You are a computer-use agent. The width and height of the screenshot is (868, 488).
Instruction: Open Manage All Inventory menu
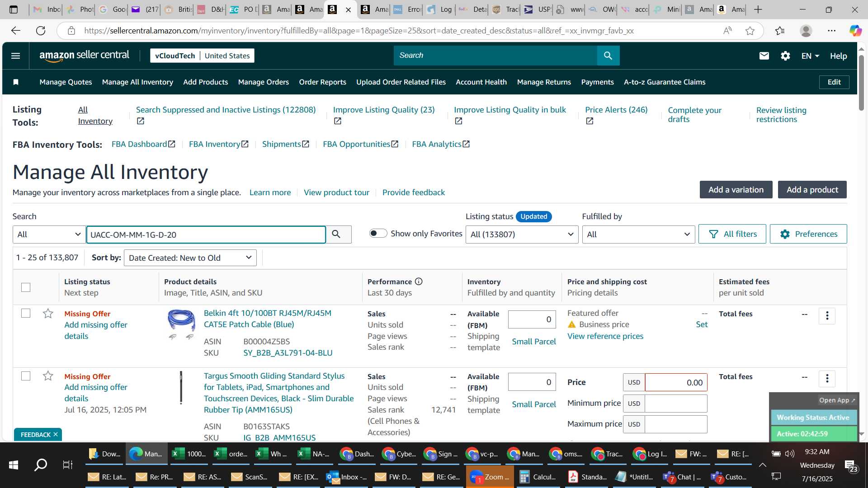click(x=137, y=82)
